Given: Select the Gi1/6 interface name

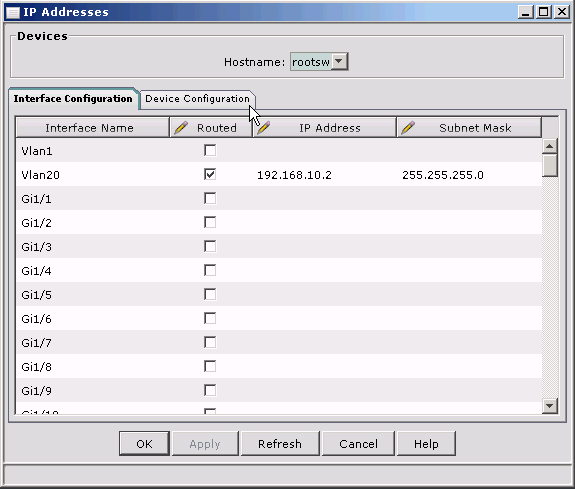Looking at the screenshot, I should 36,319.
